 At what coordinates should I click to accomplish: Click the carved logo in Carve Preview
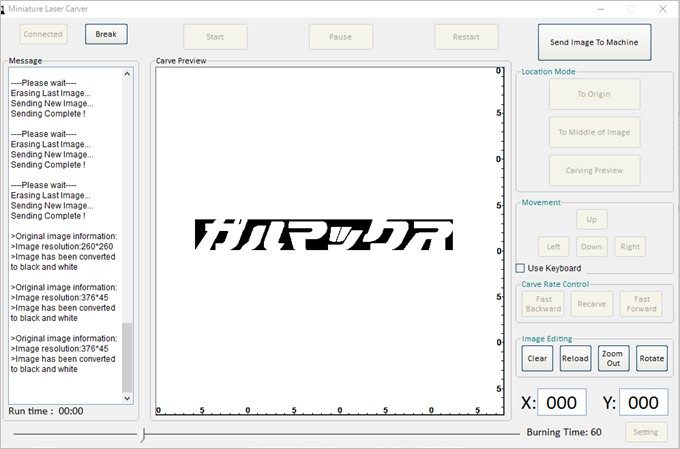click(324, 235)
